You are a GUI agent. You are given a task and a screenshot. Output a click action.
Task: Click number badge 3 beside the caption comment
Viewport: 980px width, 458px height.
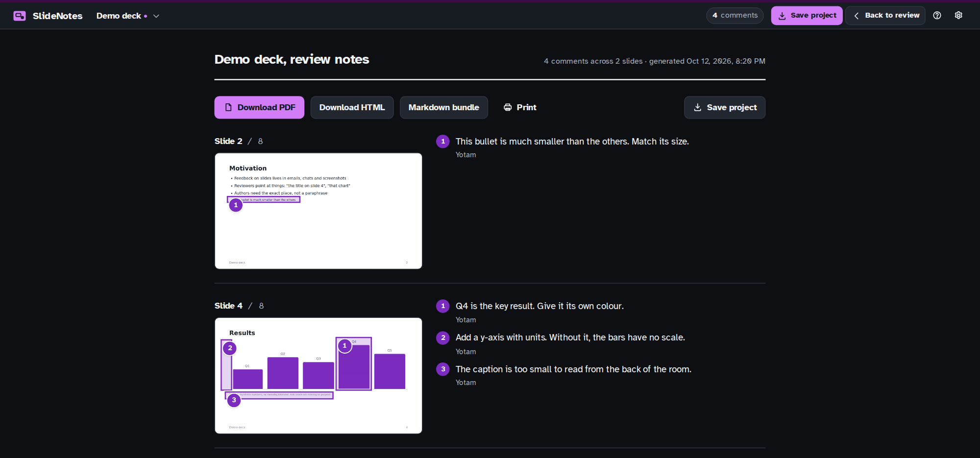[443, 369]
